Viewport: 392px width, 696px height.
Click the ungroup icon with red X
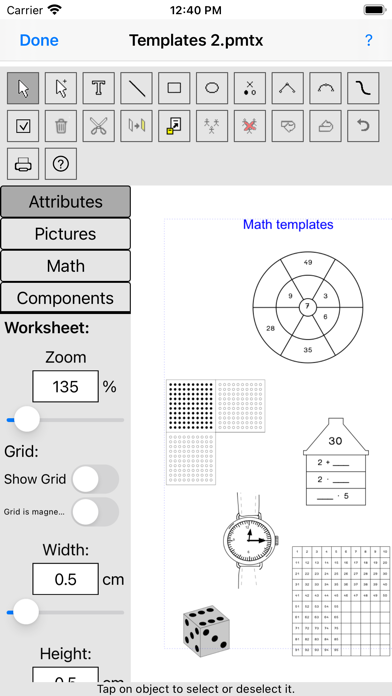pos(250,126)
